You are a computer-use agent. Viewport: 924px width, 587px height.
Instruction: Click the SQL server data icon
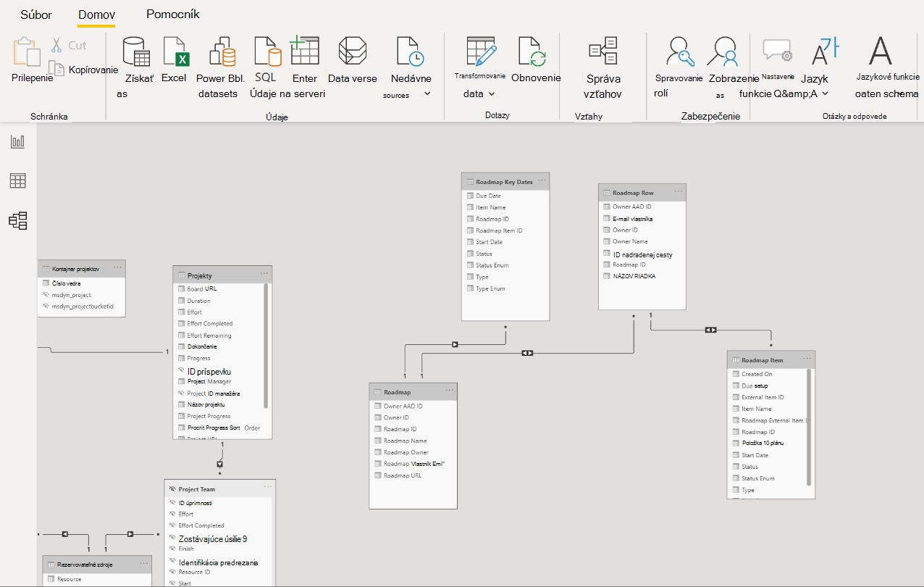point(267,52)
